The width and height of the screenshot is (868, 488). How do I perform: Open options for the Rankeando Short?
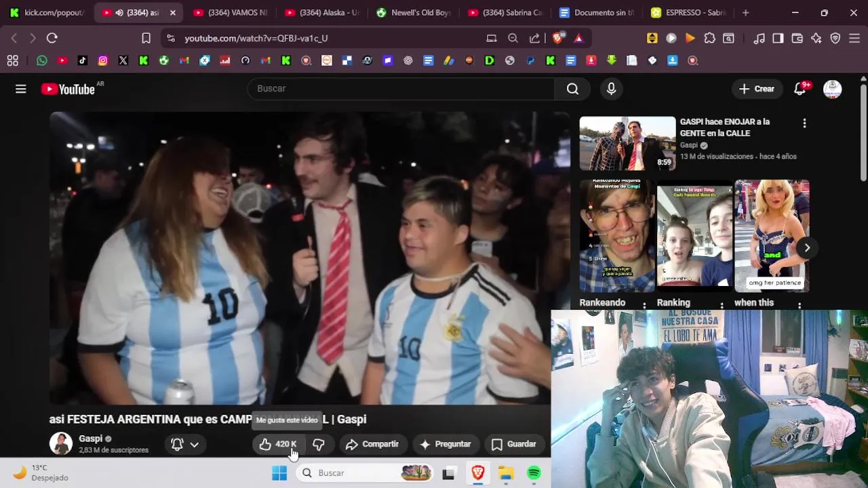pyautogui.click(x=644, y=306)
